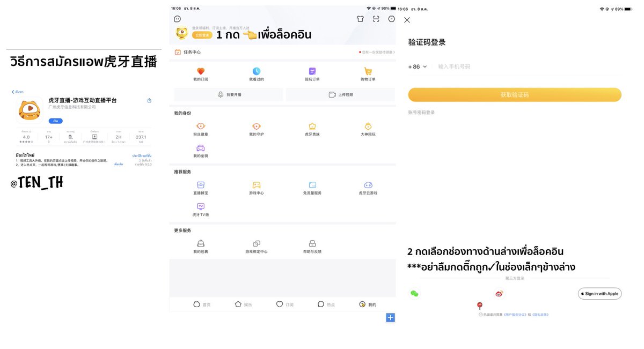644x349 pixels.
Task: Click the 推荐服务 section title
Action: coord(182,172)
